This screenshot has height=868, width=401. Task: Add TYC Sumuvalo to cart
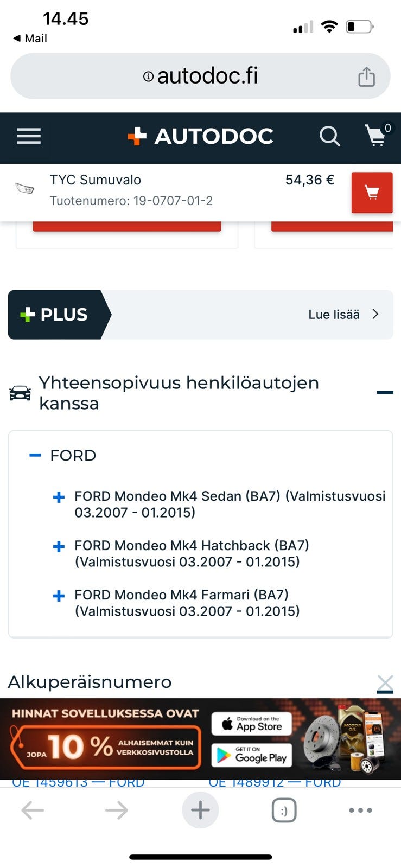pyautogui.click(x=372, y=193)
